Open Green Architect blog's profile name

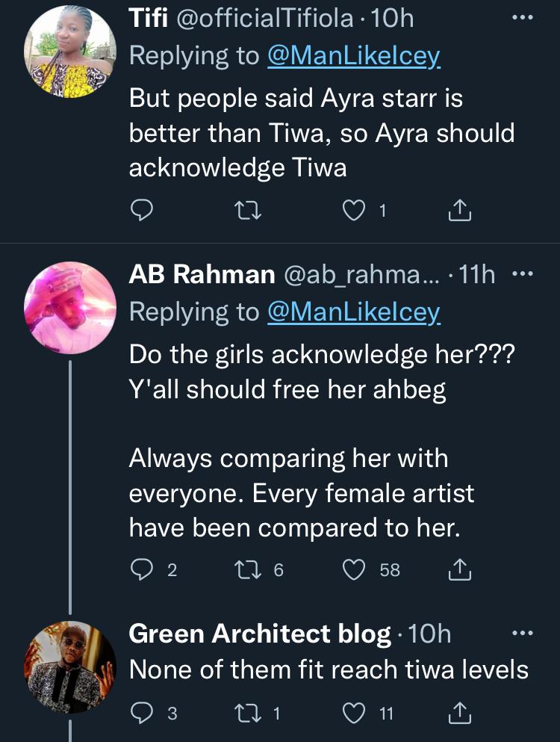click(x=260, y=634)
